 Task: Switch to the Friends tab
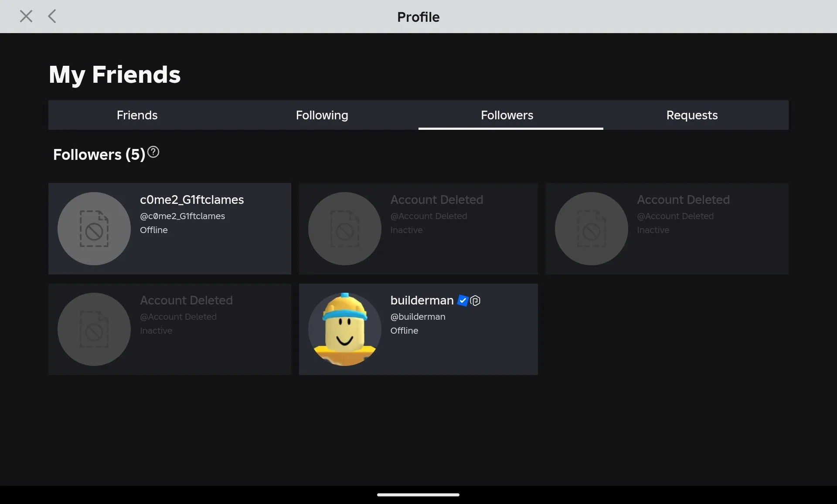pos(137,115)
